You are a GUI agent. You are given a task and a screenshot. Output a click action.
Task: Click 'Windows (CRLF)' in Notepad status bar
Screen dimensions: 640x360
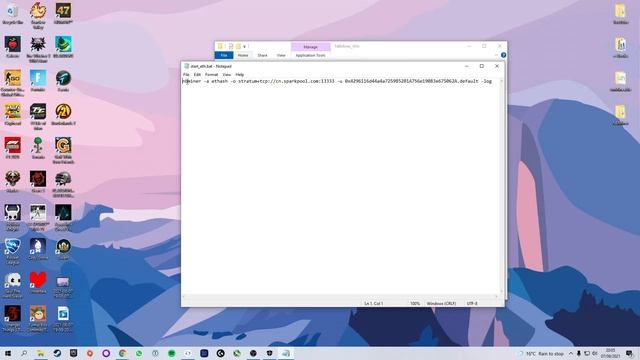(441, 304)
